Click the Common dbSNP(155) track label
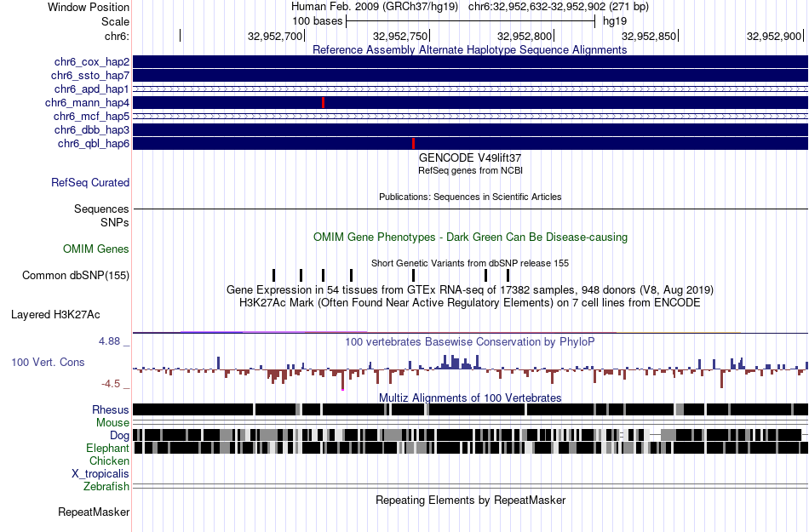The height and width of the screenshot is (532, 809). click(76, 275)
